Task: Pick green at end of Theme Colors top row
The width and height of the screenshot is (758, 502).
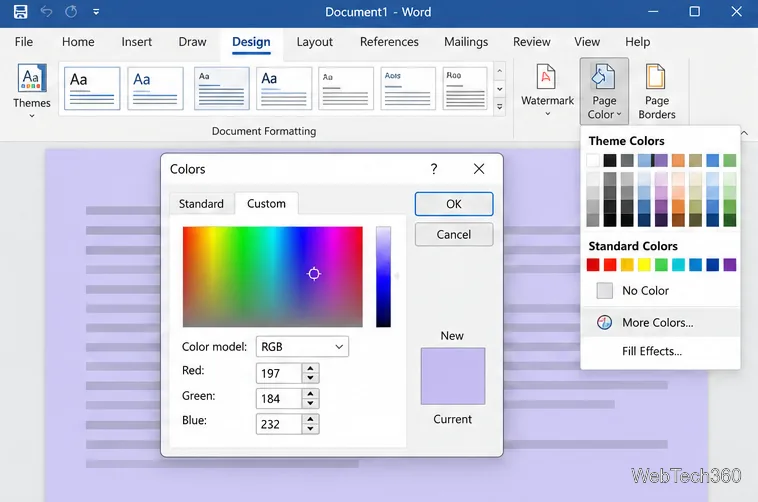Action: click(729, 160)
